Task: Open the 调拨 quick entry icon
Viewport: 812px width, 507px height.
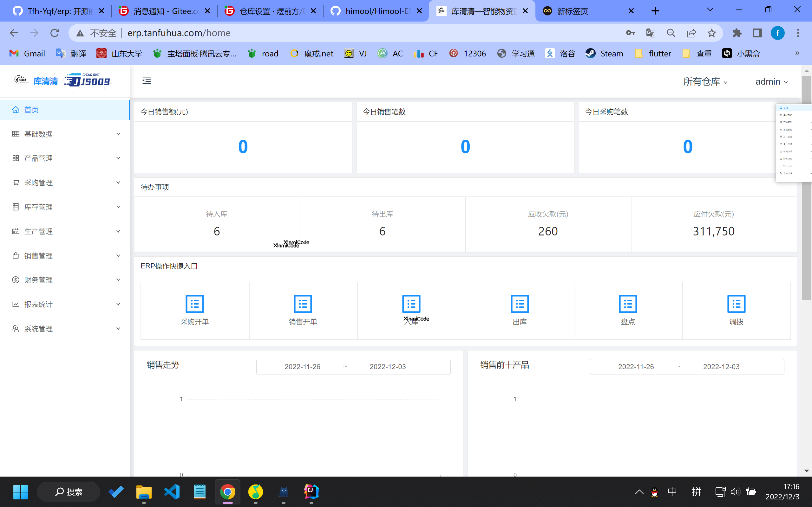Action: (x=737, y=304)
